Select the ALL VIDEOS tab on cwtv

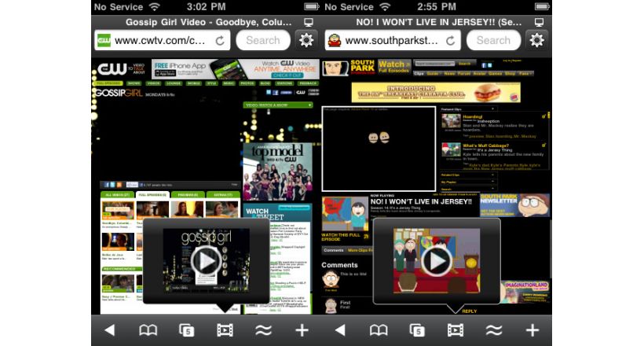[x=118, y=195]
